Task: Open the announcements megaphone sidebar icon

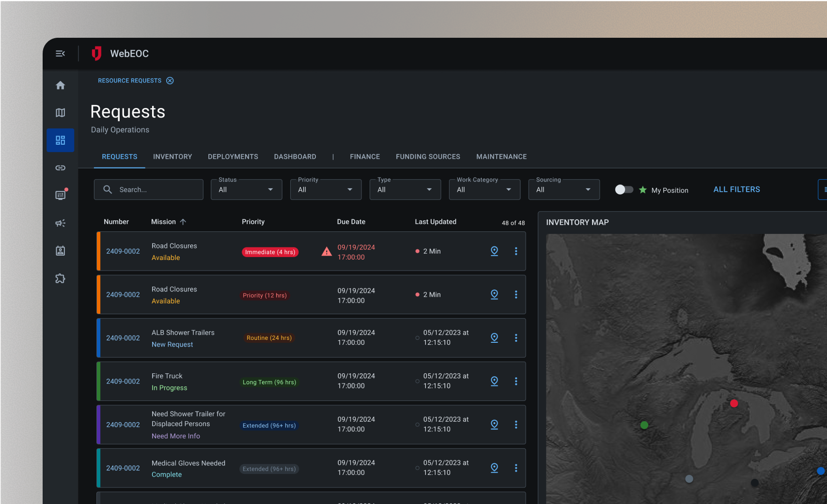Action: (60, 223)
